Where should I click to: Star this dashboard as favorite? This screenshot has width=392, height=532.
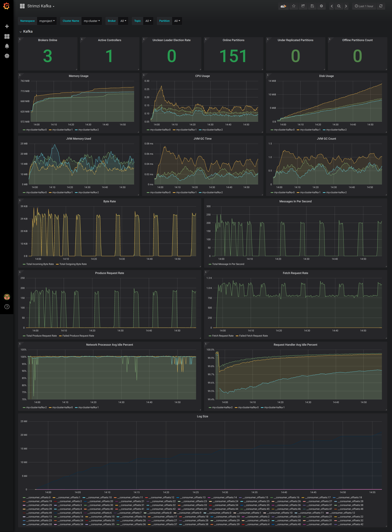click(x=294, y=6)
